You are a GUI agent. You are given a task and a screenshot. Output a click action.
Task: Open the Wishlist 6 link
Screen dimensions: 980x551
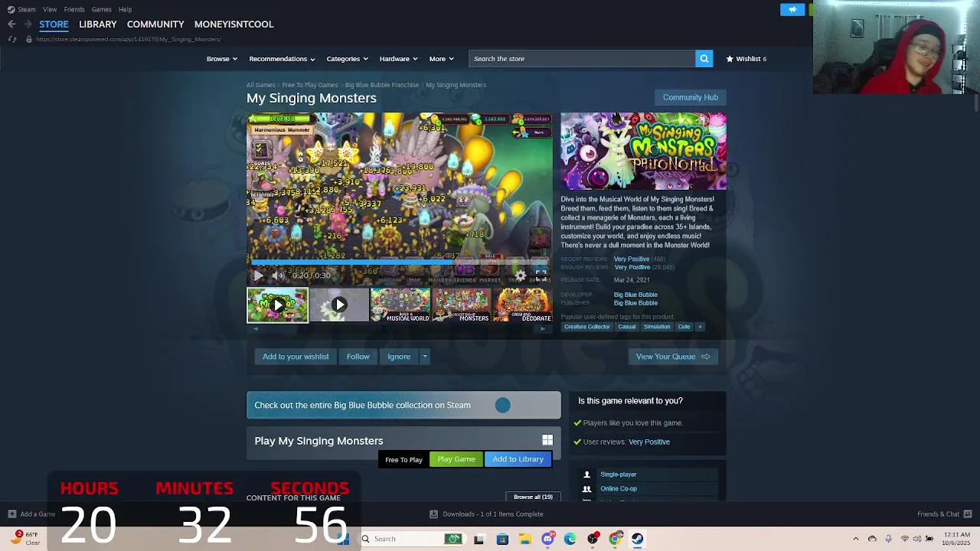coord(746,59)
